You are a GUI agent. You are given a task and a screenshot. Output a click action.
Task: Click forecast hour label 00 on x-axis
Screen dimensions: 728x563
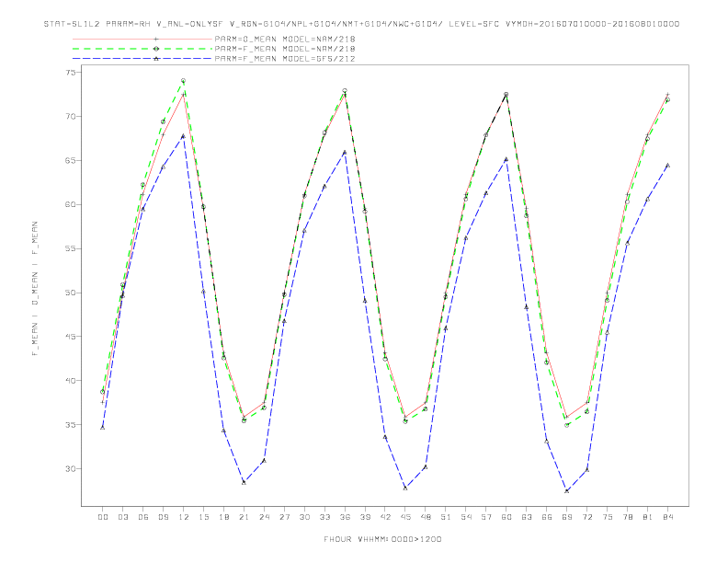103,517
